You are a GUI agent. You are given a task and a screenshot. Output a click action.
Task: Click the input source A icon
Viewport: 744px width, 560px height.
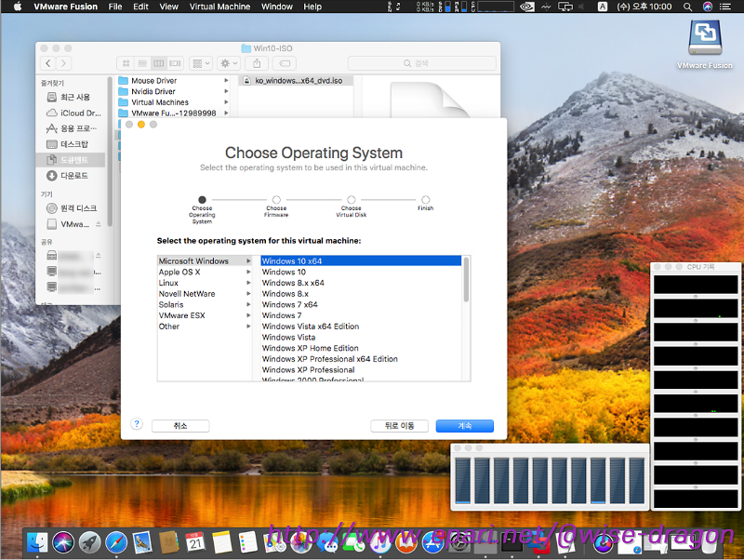(x=602, y=7)
